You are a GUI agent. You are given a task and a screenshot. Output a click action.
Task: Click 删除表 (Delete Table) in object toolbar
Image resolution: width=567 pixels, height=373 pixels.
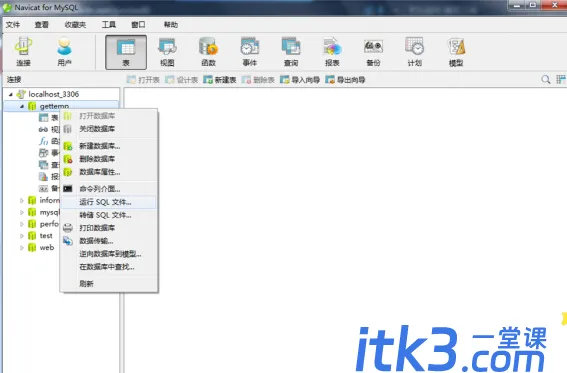pyautogui.click(x=258, y=80)
